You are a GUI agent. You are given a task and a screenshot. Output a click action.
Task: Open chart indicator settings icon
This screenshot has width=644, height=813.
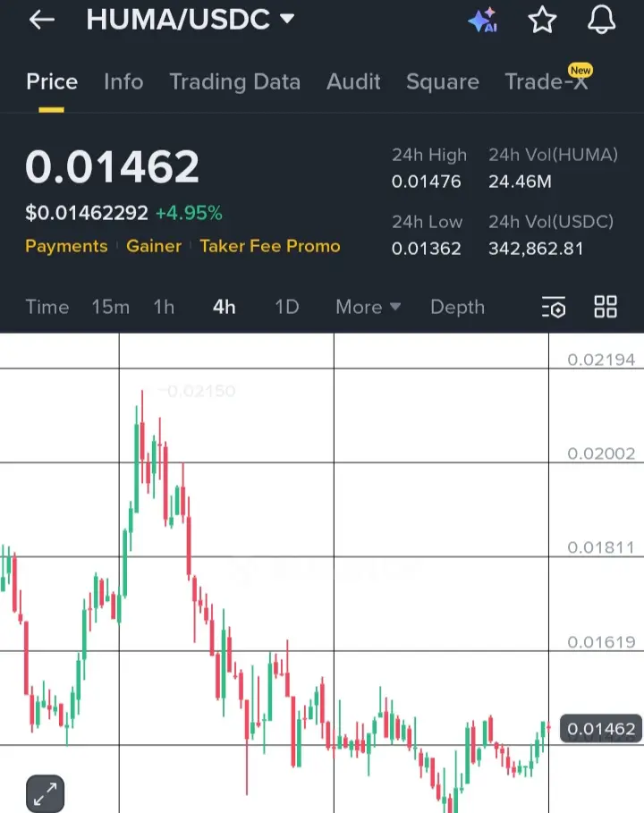tap(554, 307)
